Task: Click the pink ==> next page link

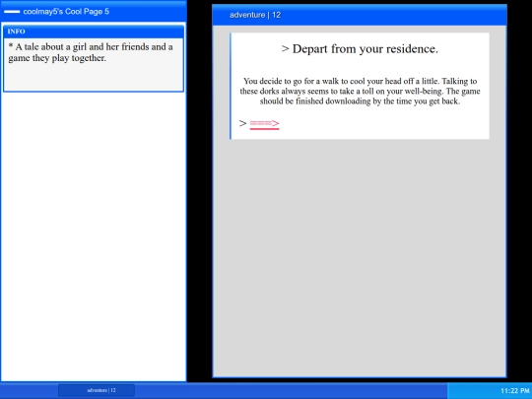Action: 264,124
